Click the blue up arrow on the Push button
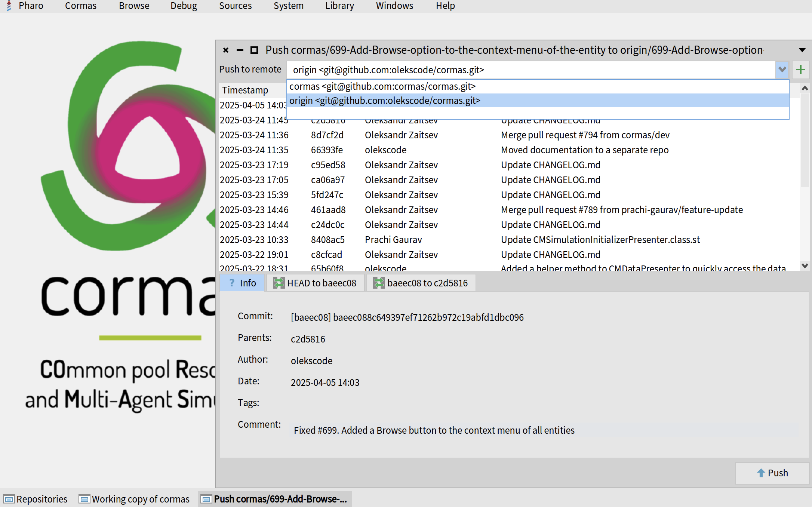The image size is (812, 507). click(x=761, y=473)
